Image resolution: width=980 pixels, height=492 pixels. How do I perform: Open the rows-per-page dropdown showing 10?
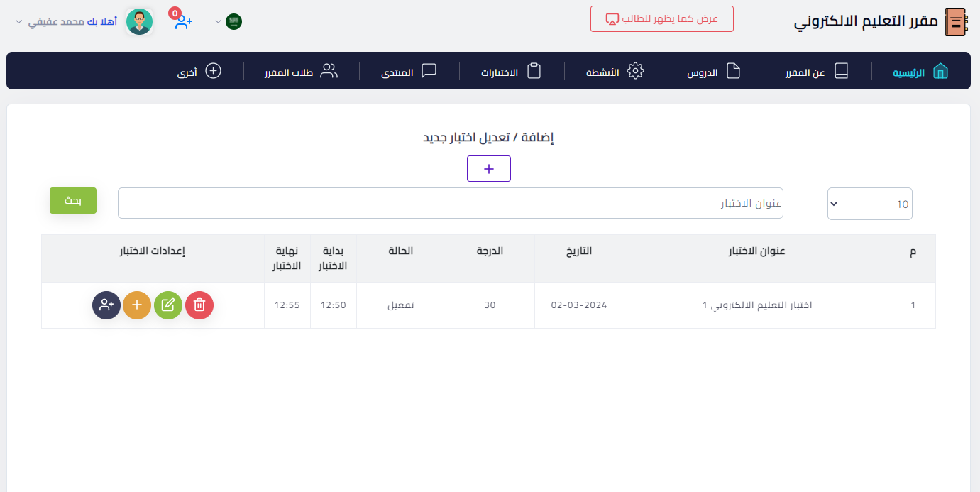tap(869, 204)
